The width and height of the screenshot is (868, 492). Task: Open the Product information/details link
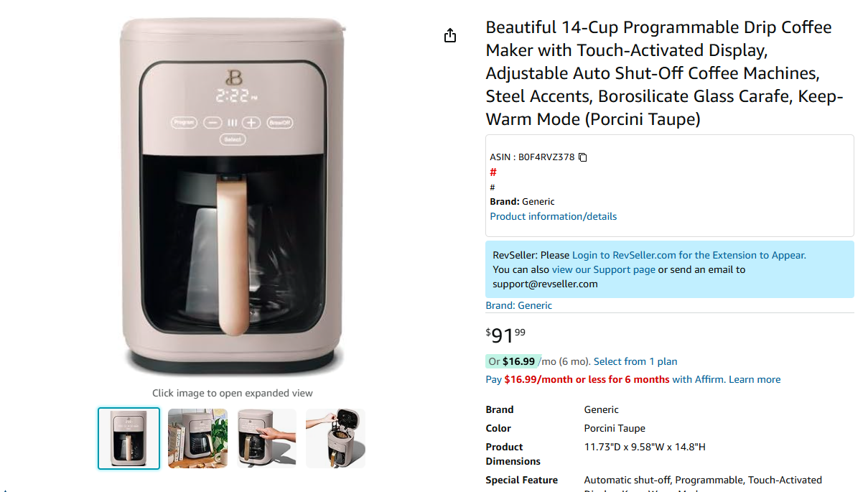(553, 216)
